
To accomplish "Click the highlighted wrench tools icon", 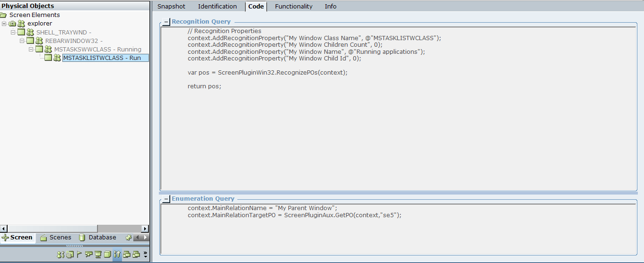I will pyautogui.click(x=117, y=255).
